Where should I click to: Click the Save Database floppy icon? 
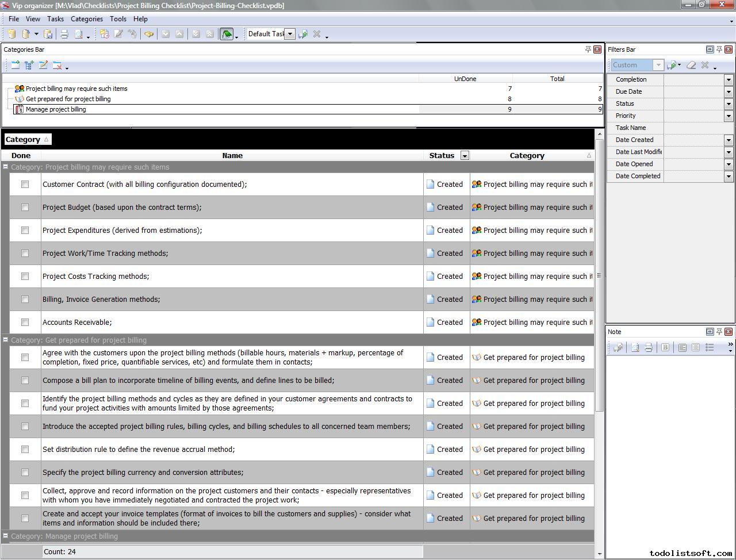click(x=48, y=34)
